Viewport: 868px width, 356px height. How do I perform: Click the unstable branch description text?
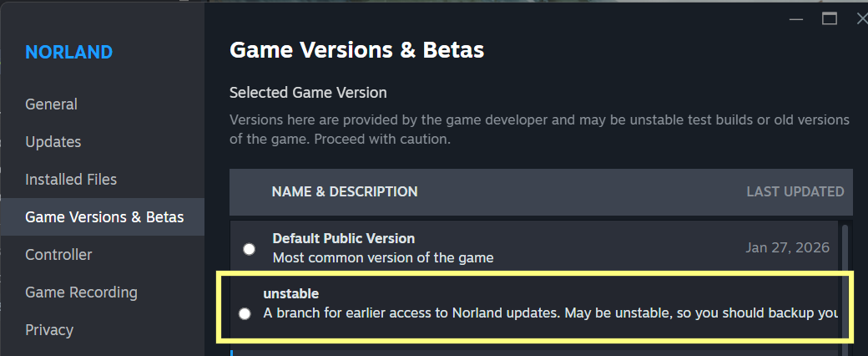coord(551,313)
